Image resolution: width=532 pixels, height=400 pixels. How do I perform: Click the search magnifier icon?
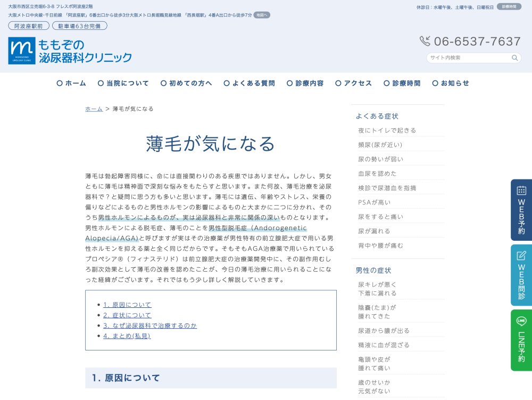514,58
